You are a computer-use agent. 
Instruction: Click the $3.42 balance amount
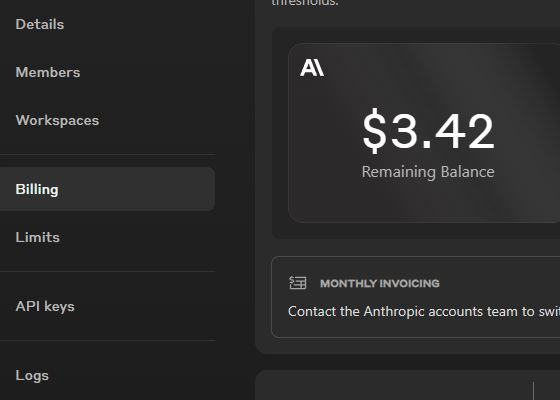428,131
